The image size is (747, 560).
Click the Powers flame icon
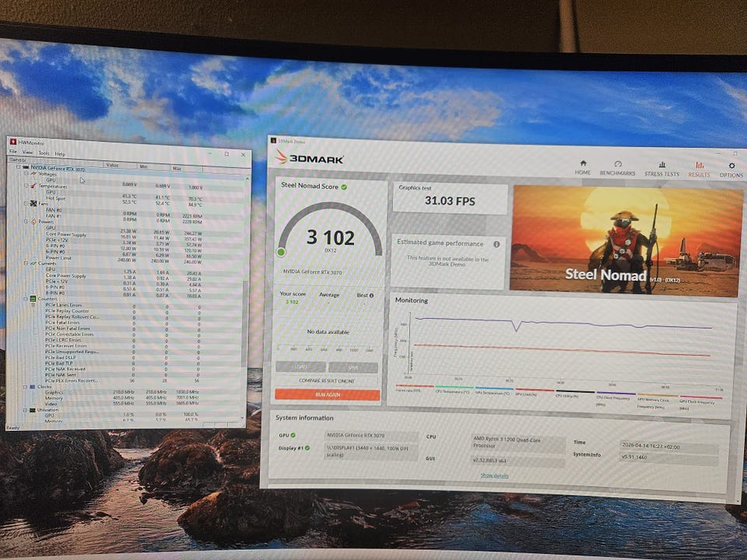pos(33,222)
